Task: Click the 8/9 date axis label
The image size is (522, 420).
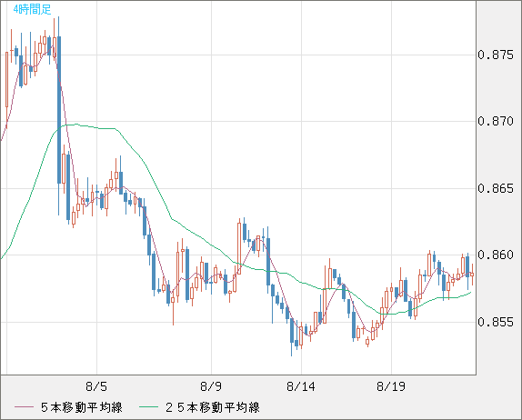Action: (211, 386)
